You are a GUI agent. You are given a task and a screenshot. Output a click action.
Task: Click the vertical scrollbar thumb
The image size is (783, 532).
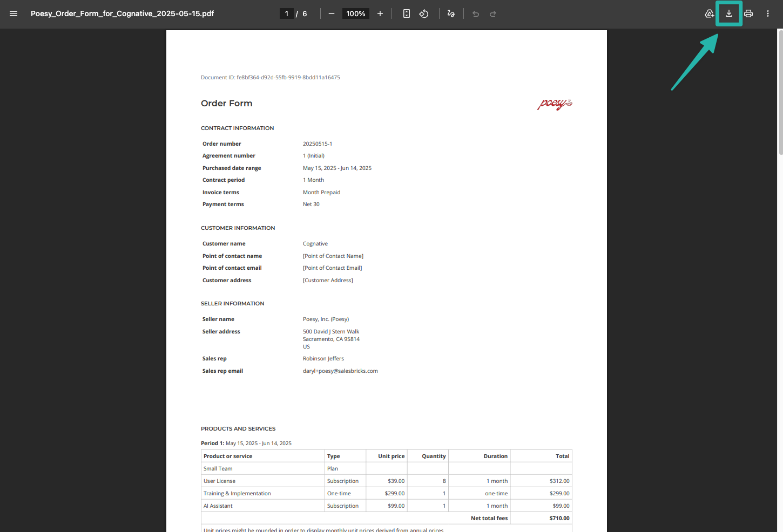point(780,92)
